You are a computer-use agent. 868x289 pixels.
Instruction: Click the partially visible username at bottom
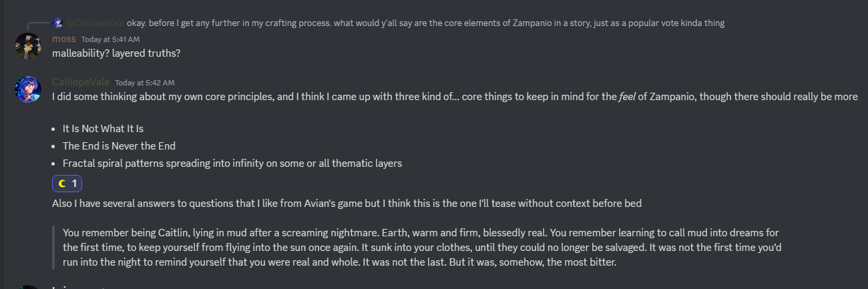73,287
